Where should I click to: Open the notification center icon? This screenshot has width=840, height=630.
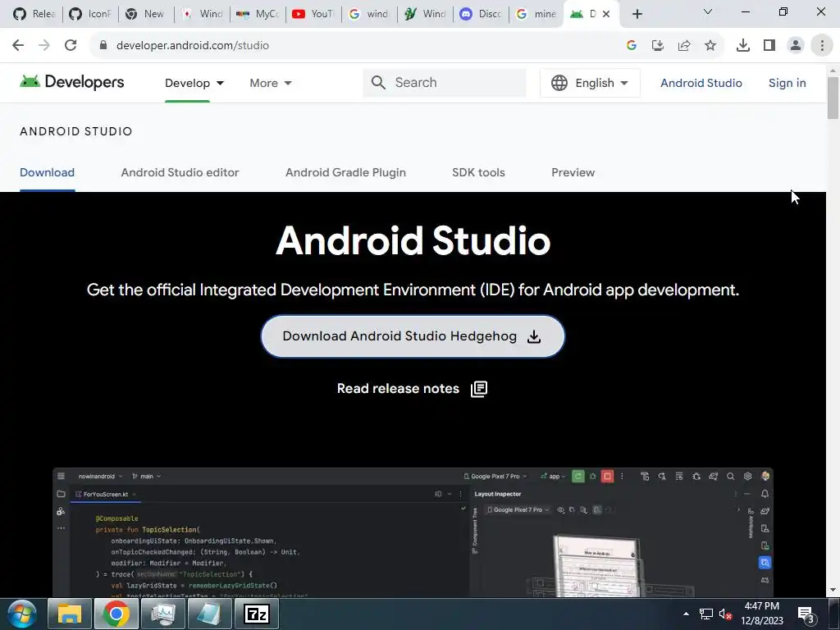pos(806,614)
